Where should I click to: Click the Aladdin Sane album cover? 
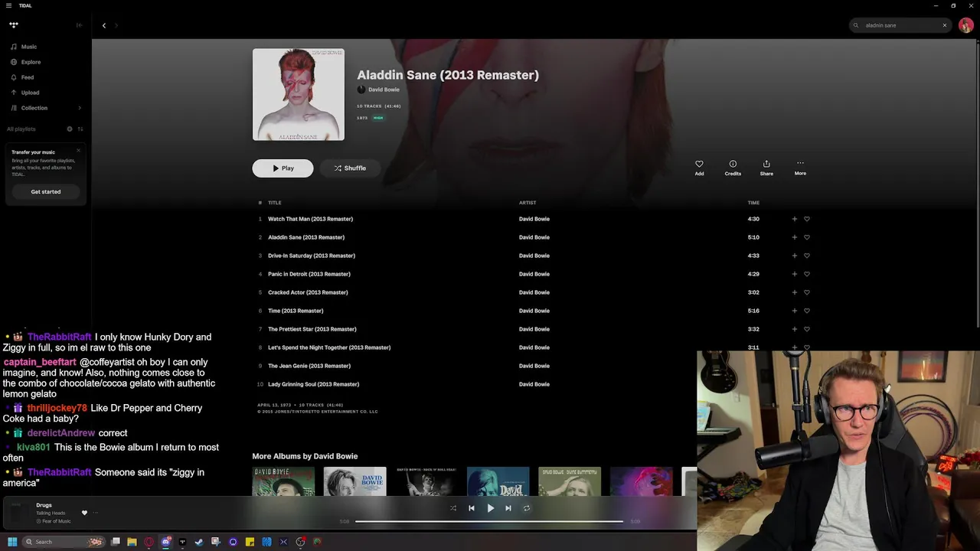tap(299, 95)
